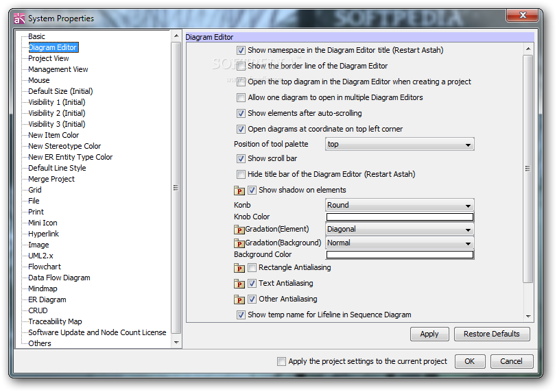Enable Show the border line of Diagram Editor
Screen dimensions: 557x392
pos(241,66)
